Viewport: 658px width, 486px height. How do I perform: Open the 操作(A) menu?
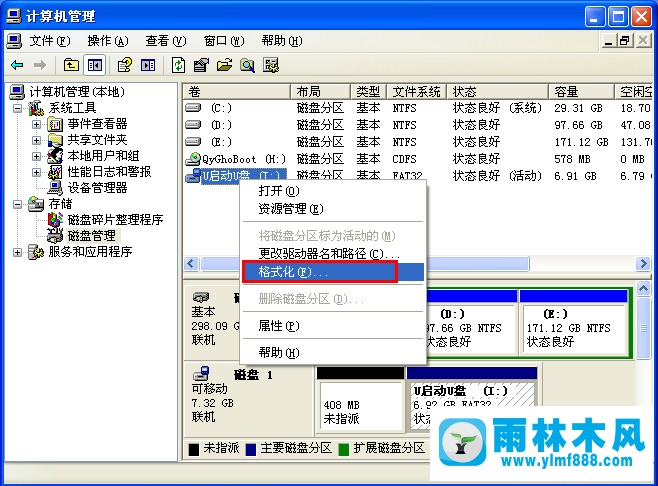108,41
